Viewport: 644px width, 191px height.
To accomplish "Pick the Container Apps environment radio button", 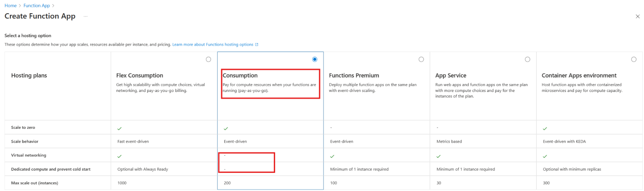I will click(634, 59).
